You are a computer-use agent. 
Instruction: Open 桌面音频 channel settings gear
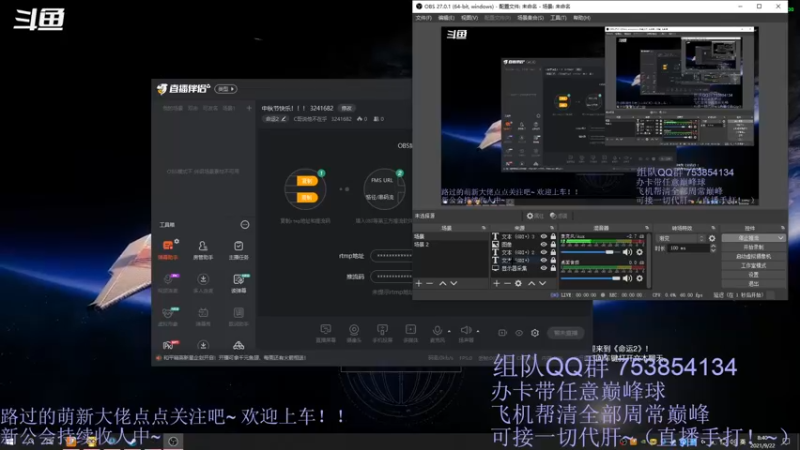[x=639, y=278]
